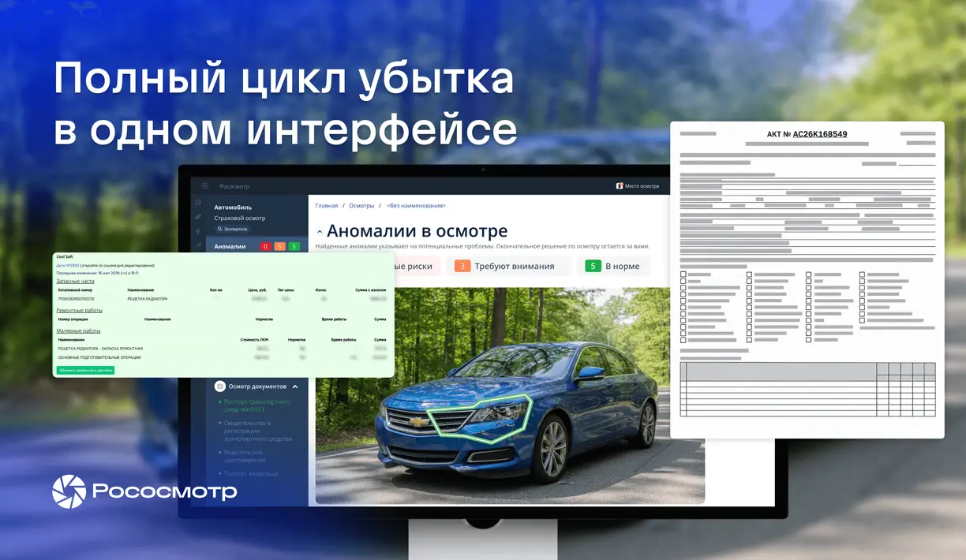
Task: Click the Место осмотра map icon
Action: pyautogui.click(x=620, y=186)
